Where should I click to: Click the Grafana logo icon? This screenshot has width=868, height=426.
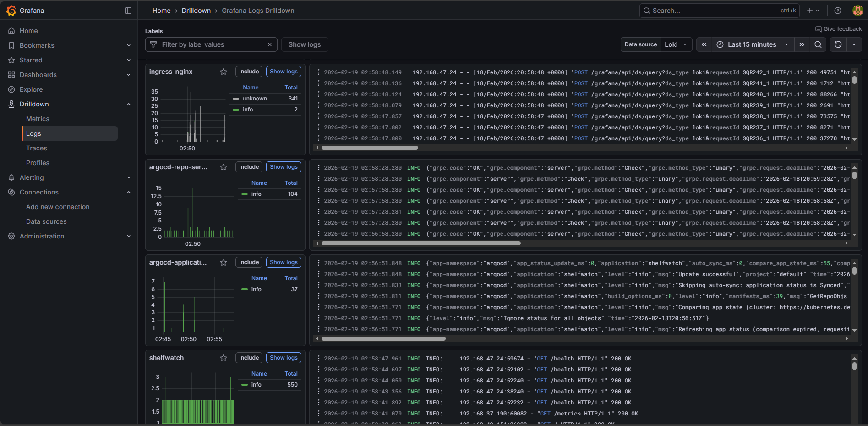(x=11, y=11)
